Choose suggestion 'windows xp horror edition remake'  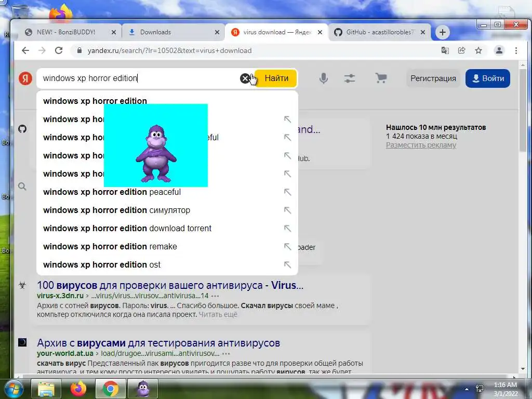pyautogui.click(x=167, y=247)
